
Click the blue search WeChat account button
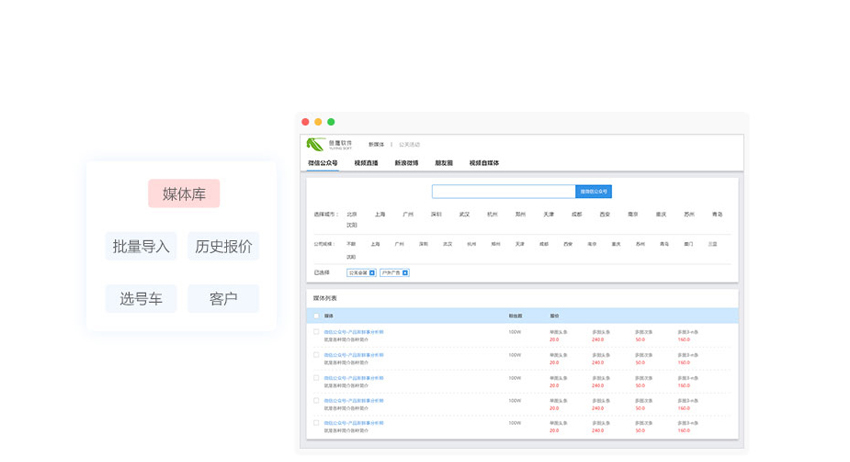(x=593, y=191)
